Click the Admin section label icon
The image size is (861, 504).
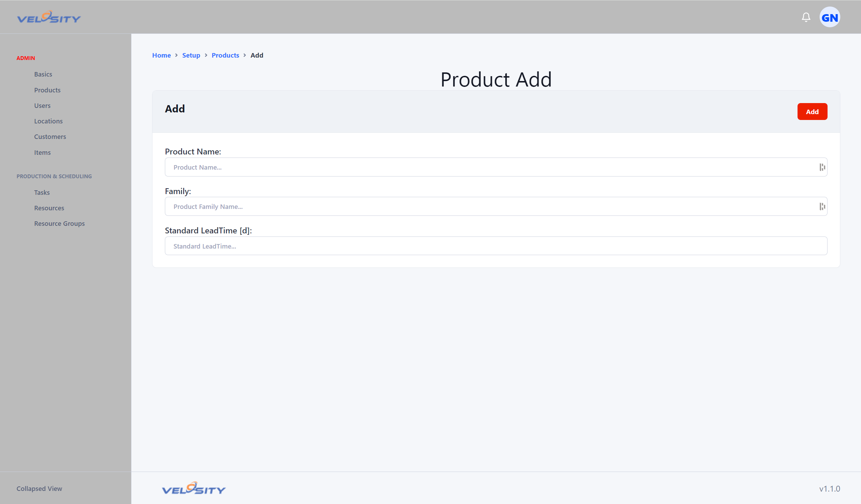pos(25,58)
